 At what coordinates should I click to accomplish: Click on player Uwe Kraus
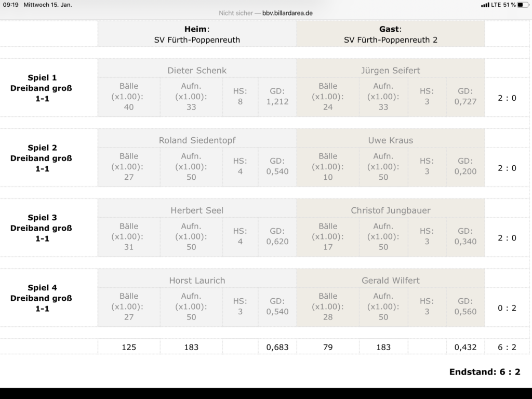pos(390,140)
